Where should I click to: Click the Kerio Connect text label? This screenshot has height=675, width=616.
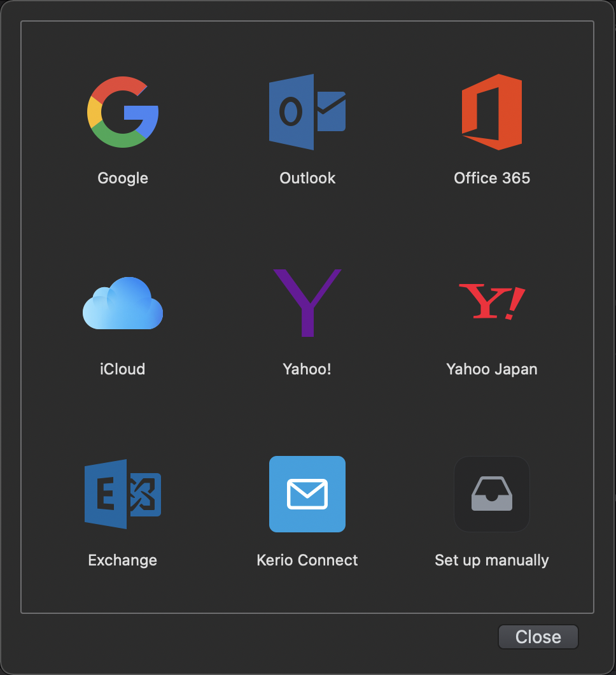click(307, 560)
